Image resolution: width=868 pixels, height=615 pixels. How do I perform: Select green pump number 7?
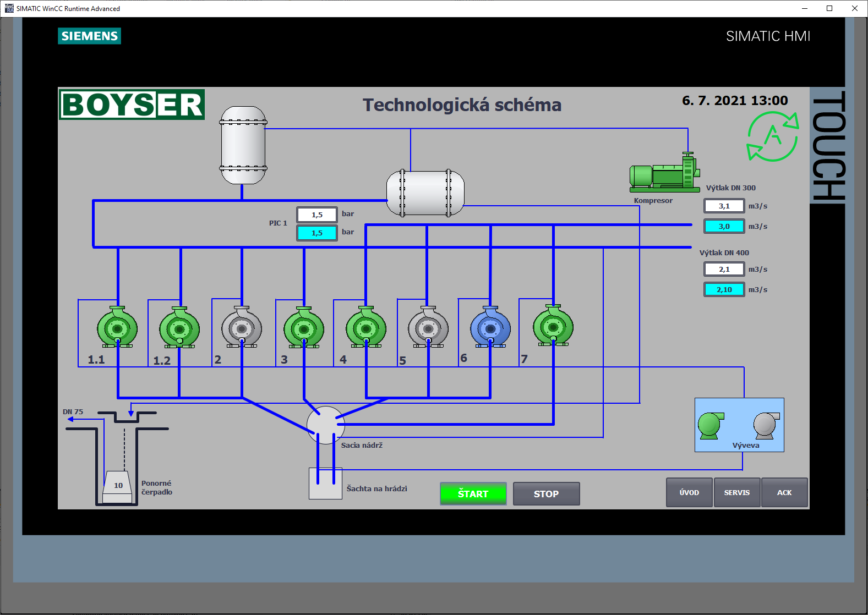(x=553, y=326)
